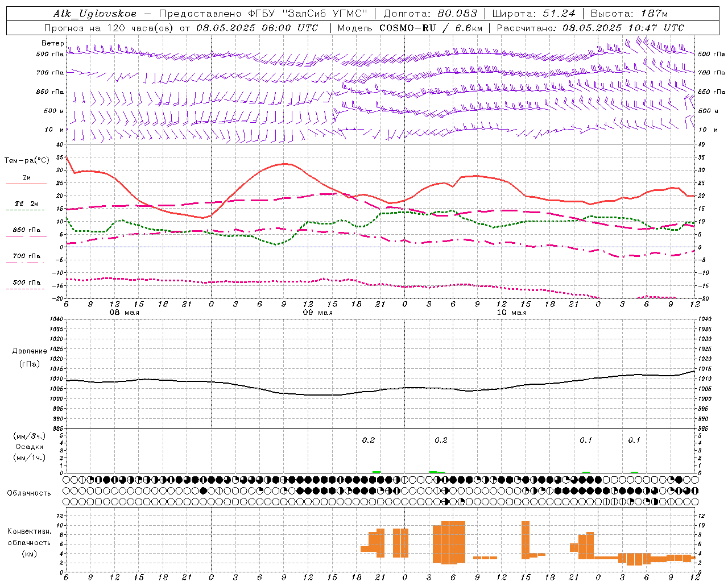
Task: Click the Тем-ра(°C) axis label
Action: [27, 161]
